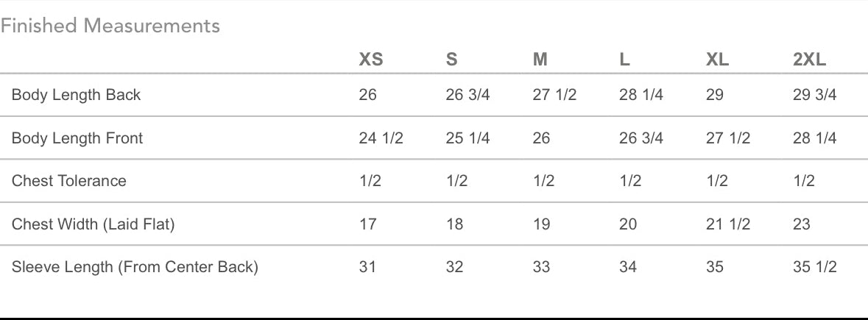
Task: Select the Body Length Front row label
Action: pos(77,138)
